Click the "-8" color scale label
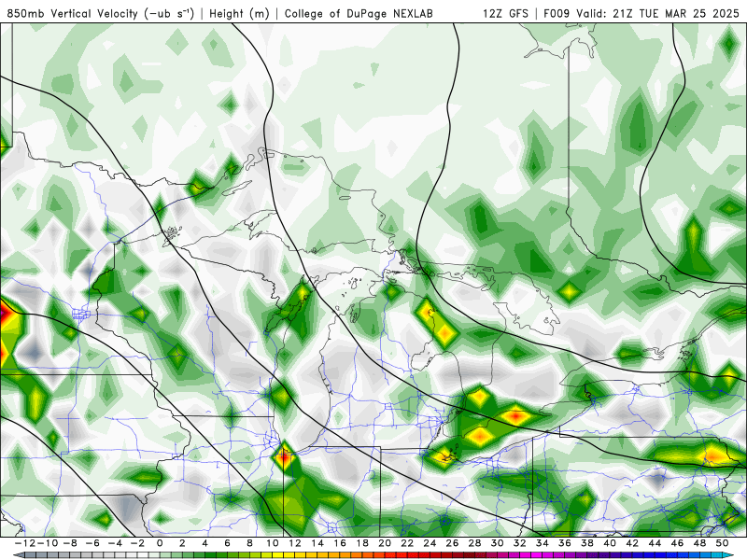 click(x=70, y=543)
